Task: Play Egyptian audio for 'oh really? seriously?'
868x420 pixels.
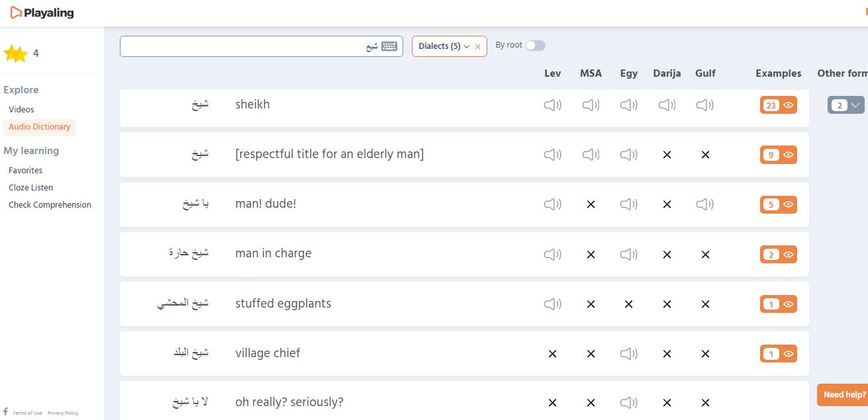Action: (628, 403)
